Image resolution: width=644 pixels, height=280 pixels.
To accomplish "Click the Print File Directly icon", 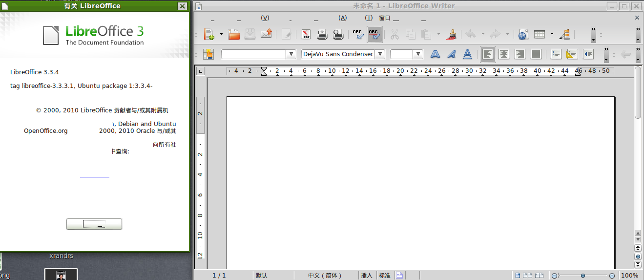I will (322, 34).
